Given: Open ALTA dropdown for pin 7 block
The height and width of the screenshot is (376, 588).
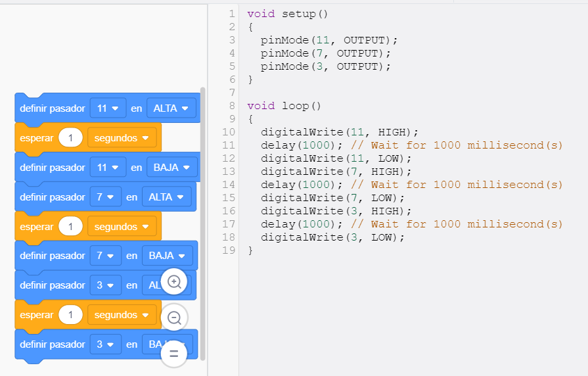Looking at the screenshot, I should [x=166, y=197].
